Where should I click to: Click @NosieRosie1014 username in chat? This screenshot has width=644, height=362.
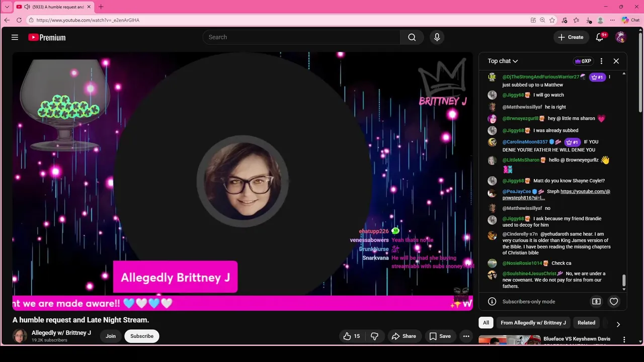[x=522, y=263]
